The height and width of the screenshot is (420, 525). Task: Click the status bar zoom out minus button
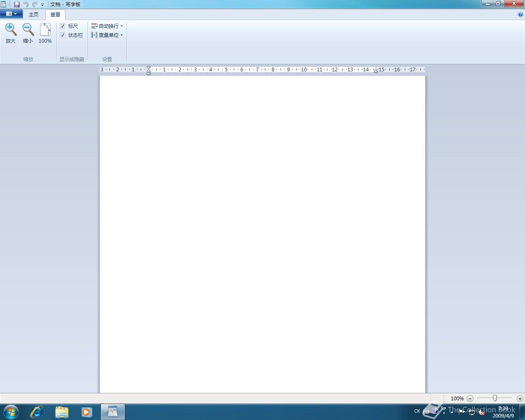[x=470, y=398]
